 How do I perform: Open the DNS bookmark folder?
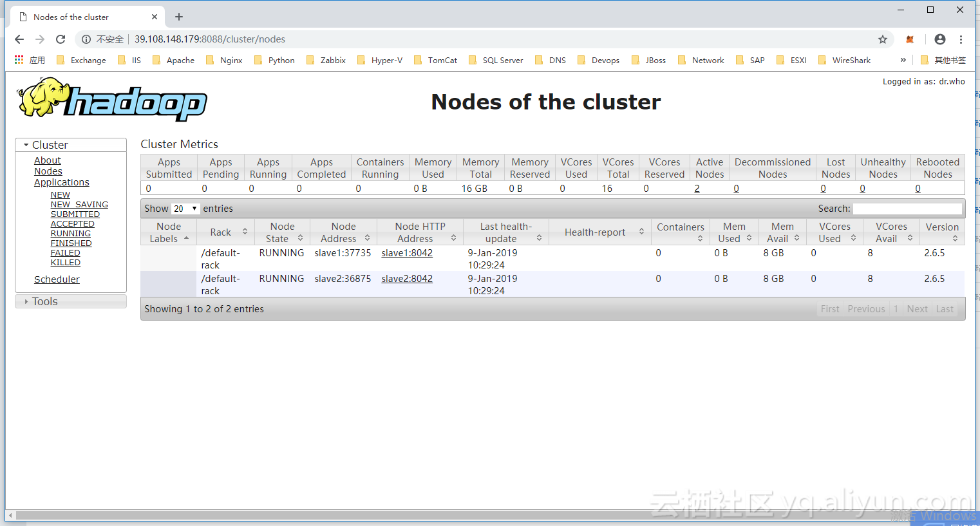tap(551, 61)
